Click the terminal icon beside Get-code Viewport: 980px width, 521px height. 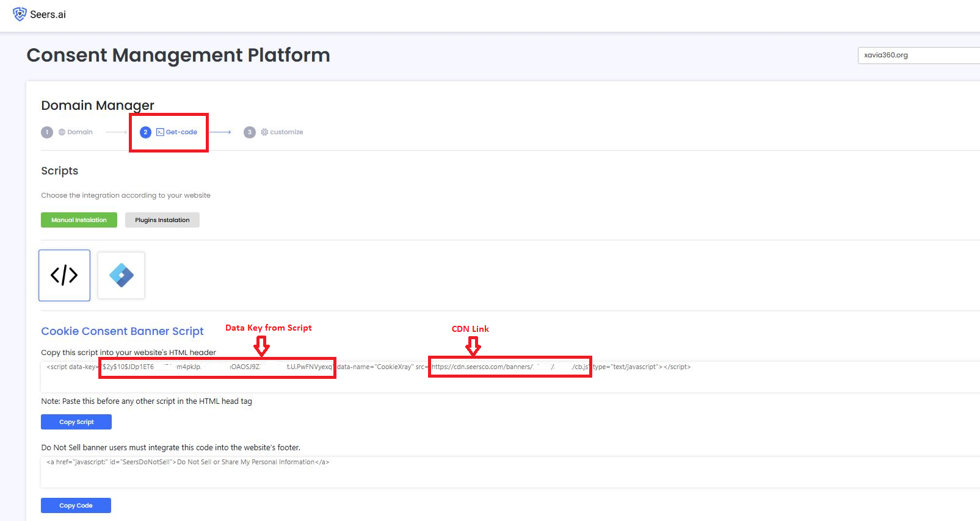(x=160, y=132)
